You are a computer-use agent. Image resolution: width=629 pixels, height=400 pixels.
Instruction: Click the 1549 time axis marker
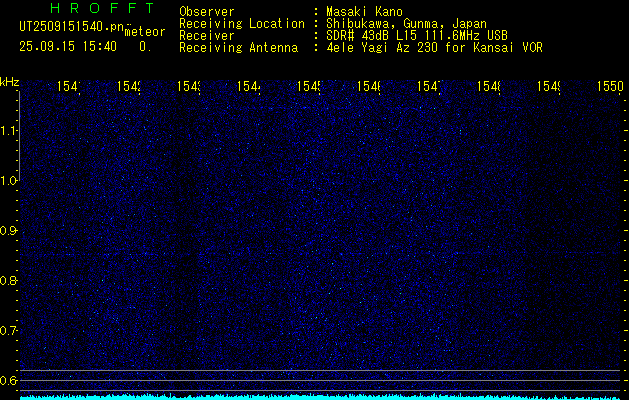click(548, 86)
